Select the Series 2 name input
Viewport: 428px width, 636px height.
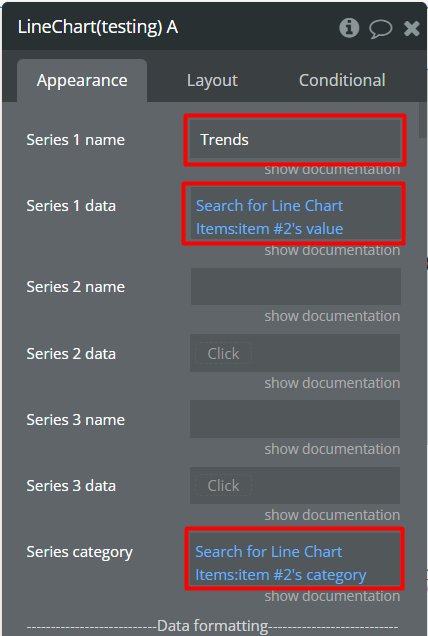tap(295, 286)
